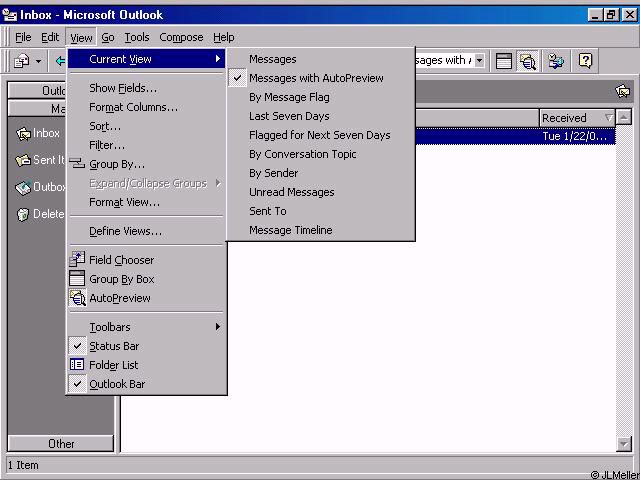Screen dimensions: 640x480
Task: Select the By Conversation Topic view
Action: 320,154
